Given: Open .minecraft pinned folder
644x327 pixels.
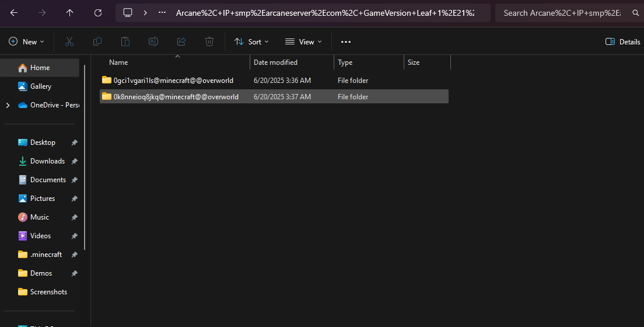Looking at the screenshot, I should click(x=40, y=255).
